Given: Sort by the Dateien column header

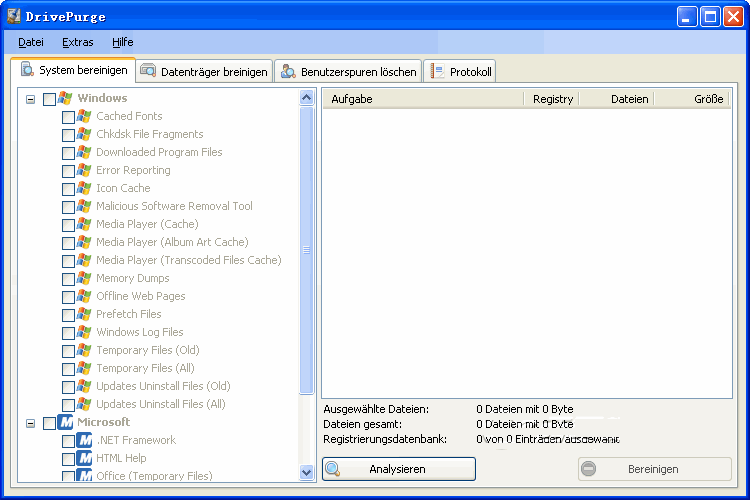Looking at the screenshot, I should point(617,99).
